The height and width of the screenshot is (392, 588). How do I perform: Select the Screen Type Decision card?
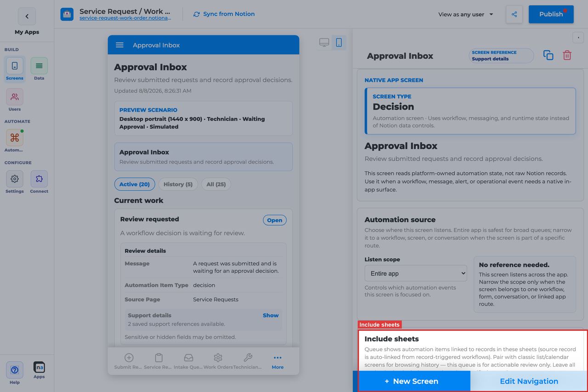pyautogui.click(x=470, y=111)
